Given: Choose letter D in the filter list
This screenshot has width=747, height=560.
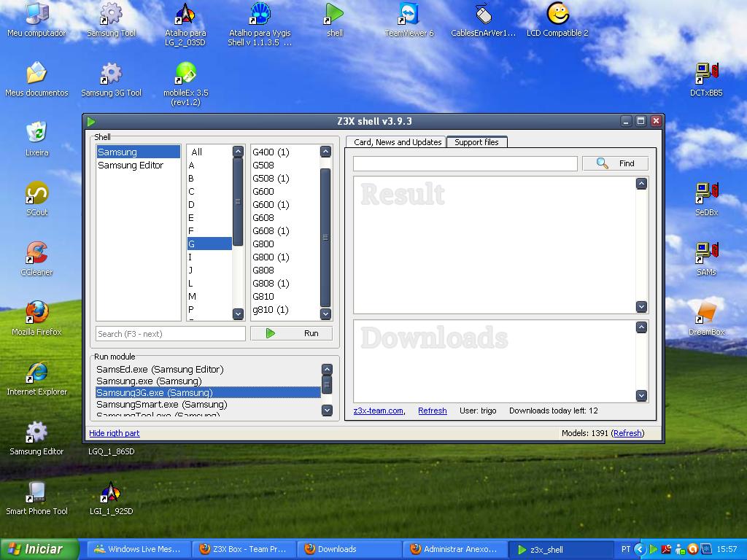Looking at the screenshot, I should pyautogui.click(x=209, y=205).
